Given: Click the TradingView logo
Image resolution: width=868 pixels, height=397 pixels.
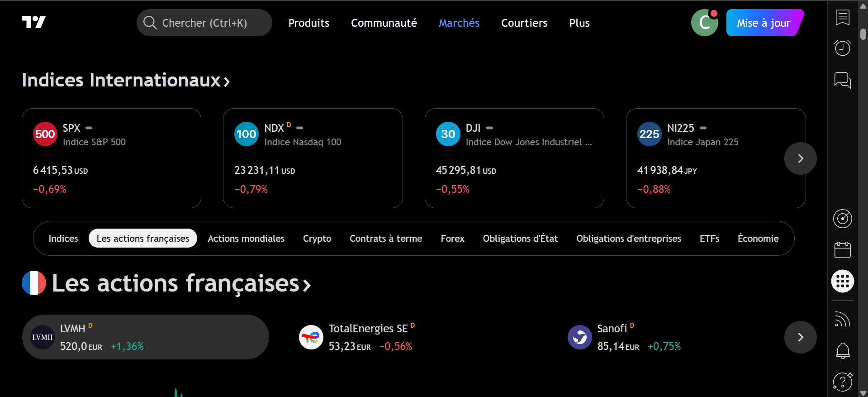Looking at the screenshot, I should pyautogui.click(x=34, y=22).
